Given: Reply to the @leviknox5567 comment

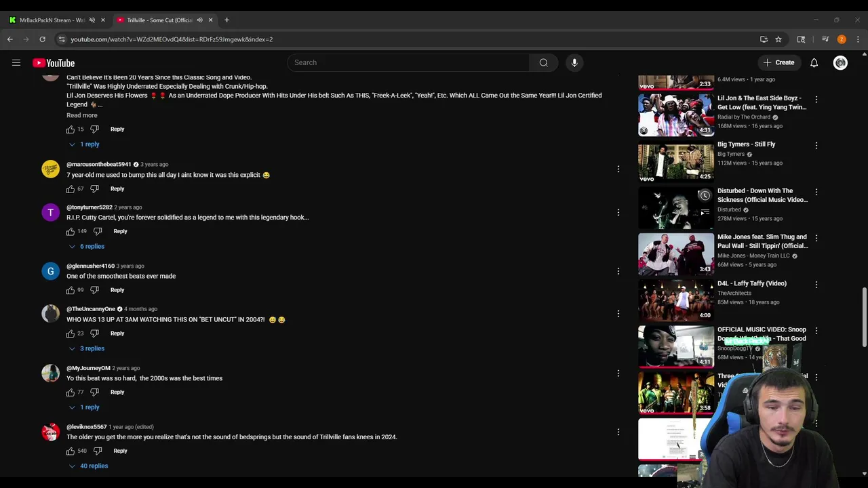Looking at the screenshot, I should [120, 451].
